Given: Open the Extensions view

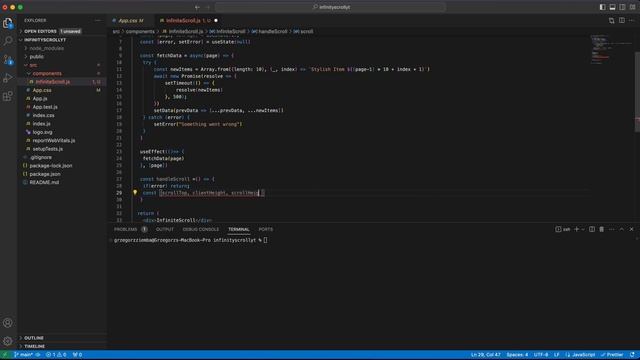Looking at the screenshot, I should (x=8, y=96).
